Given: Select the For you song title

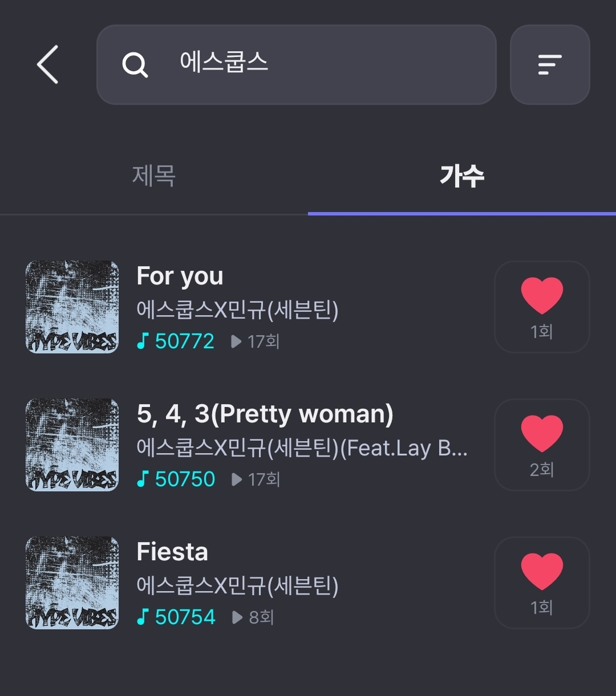Looking at the screenshot, I should click(180, 276).
